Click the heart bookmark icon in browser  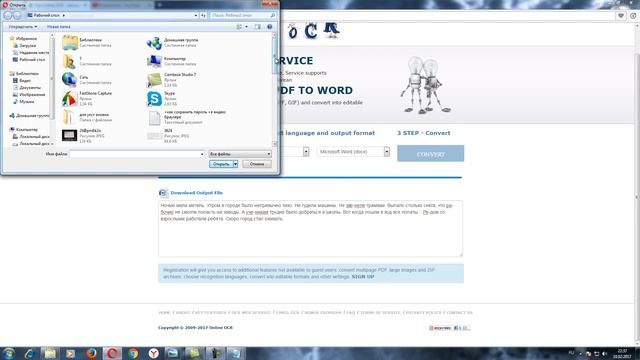click(x=621, y=16)
